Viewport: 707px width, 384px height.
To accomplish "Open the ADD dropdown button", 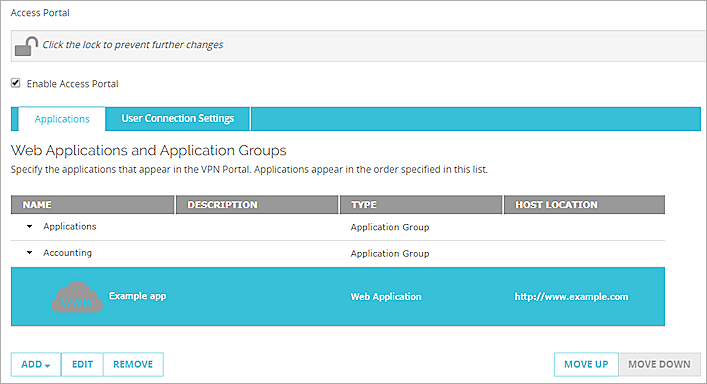I will 36,364.
